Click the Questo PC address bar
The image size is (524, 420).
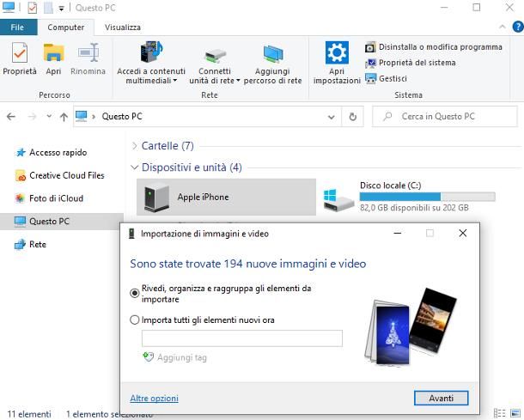pyautogui.click(x=207, y=117)
